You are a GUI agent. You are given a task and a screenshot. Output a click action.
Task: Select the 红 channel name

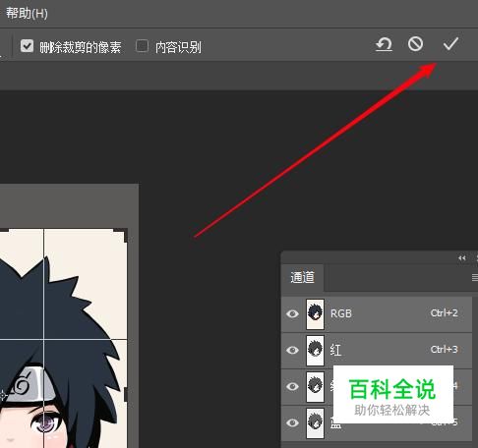[335, 350]
